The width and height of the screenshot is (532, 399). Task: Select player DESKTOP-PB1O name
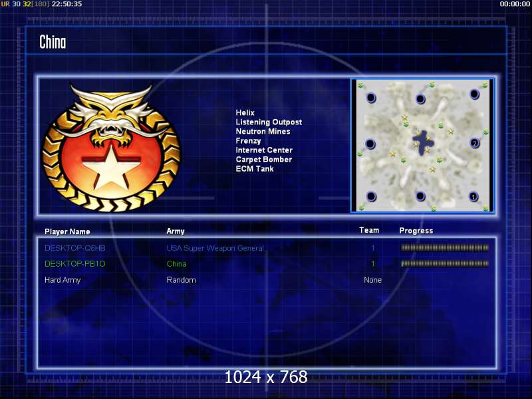click(75, 263)
